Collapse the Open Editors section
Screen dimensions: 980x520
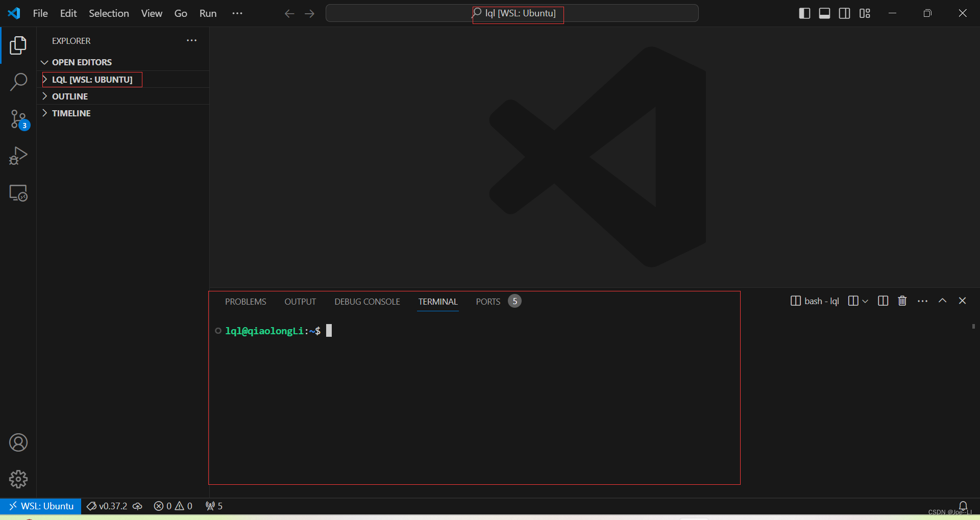(123, 62)
